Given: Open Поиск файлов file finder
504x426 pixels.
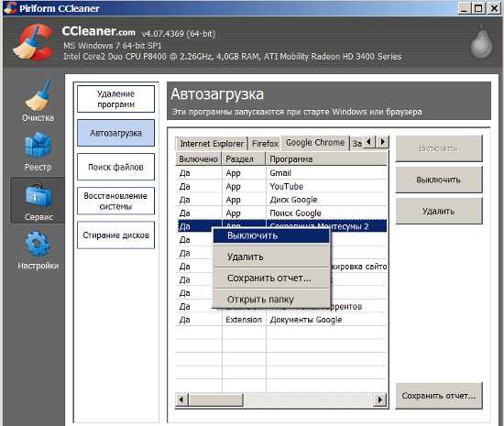Looking at the screenshot, I should (115, 167).
